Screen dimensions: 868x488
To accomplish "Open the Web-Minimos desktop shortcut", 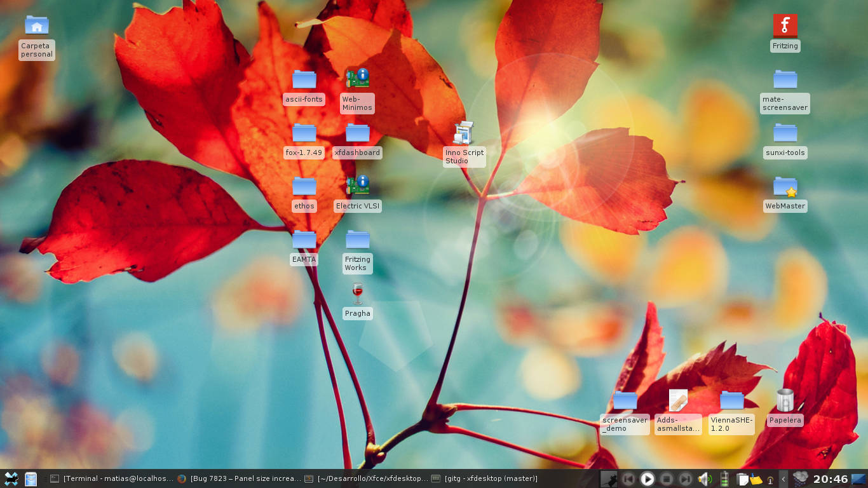I will click(357, 79).
